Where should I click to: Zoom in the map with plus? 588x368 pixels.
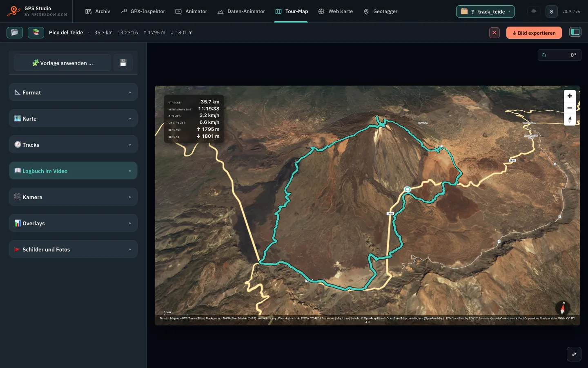coord(570,96)
